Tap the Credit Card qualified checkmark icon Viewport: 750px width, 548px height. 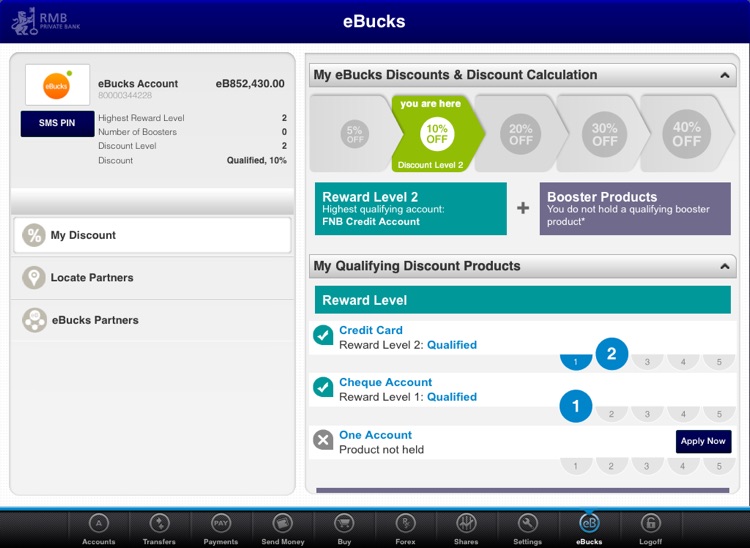pos(323,335)
